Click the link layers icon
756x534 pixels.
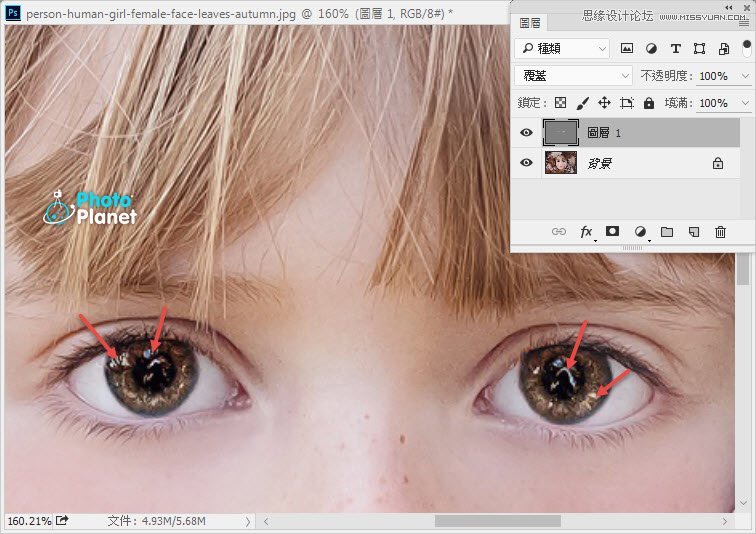(x=559, y=232)
